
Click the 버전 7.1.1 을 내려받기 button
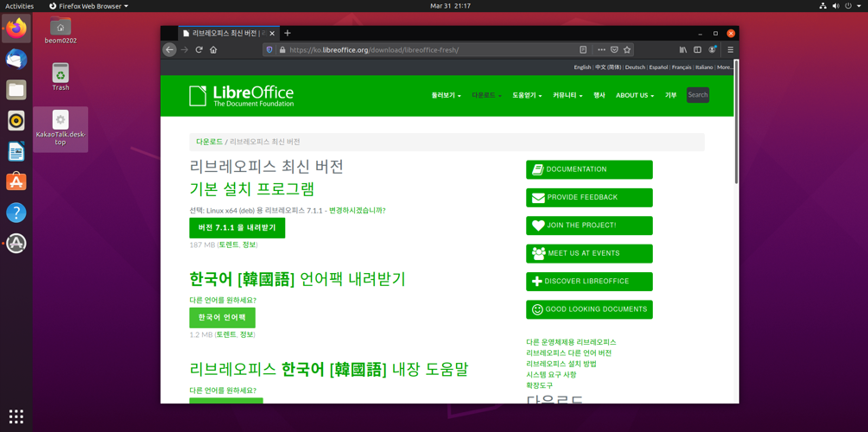click(x=237, y=227)
